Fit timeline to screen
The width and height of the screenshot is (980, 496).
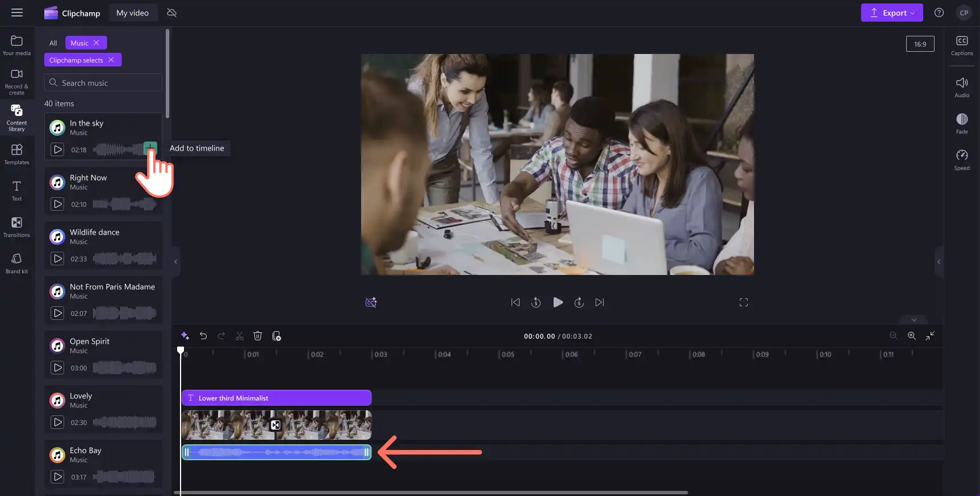pyautogui.click(x=930, y=336)
